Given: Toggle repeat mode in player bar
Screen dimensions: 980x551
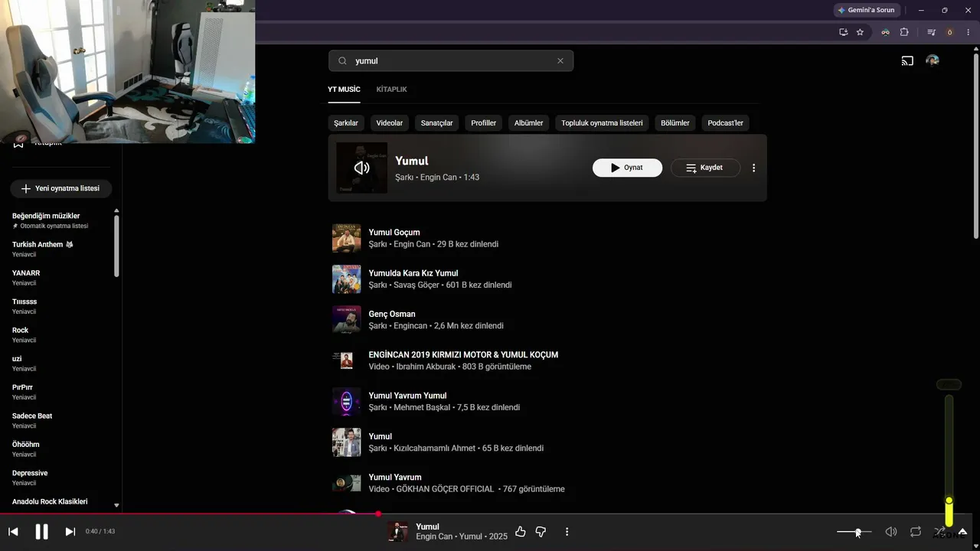Looking at the screenshot, I should tap(916, 532).
